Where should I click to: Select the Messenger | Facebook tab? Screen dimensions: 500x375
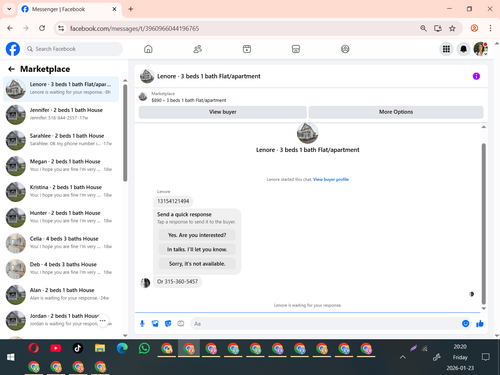(69, 9)
